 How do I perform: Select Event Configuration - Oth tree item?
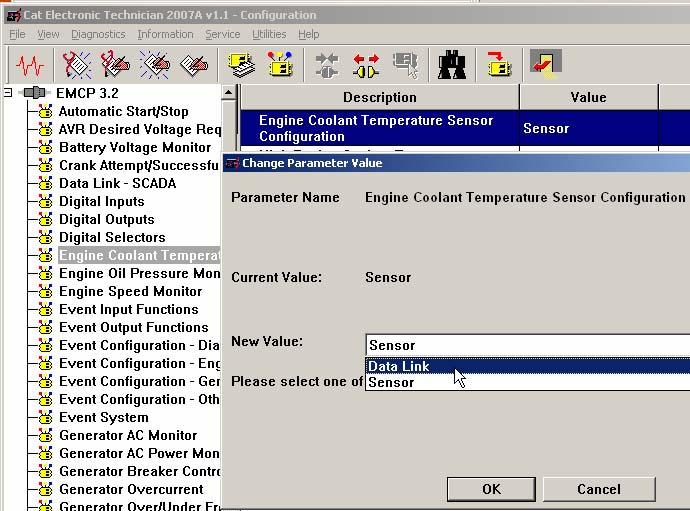(139, 400)
